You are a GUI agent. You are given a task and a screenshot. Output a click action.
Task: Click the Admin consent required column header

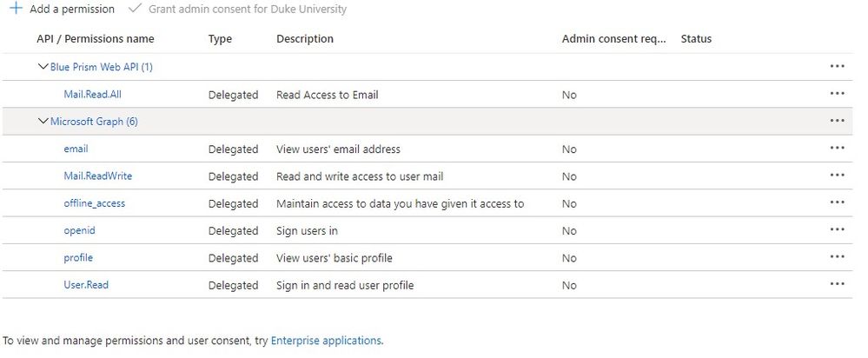[x=613, y=39]
